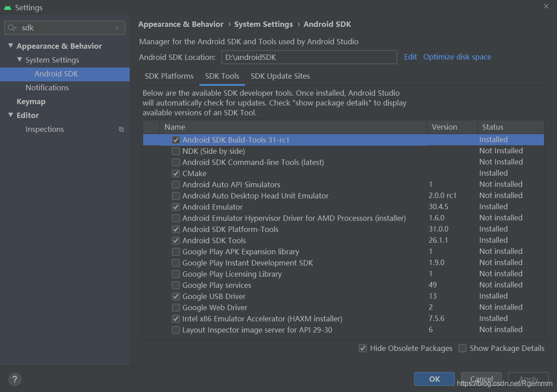This screenshot has height=392, width=557.
Task: Click version 31.0.0 of Platform-Tools
Action: click(x=439, y=229)
